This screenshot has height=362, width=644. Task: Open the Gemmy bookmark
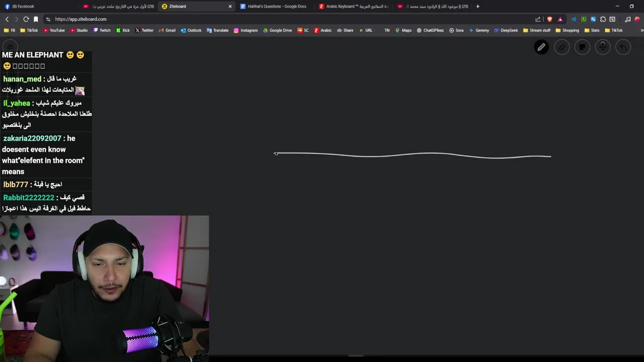(x=479, y=30)
